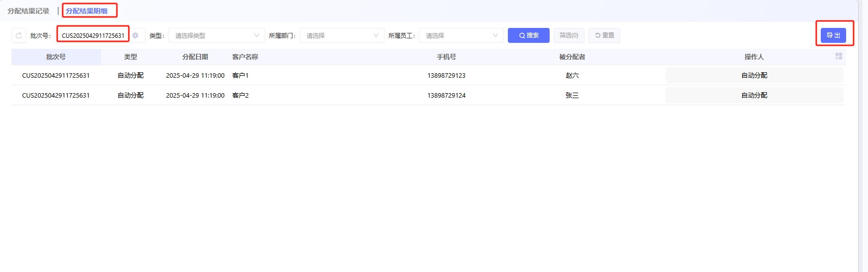This screenshot has width=868, height=272.
Task: Click the 分配日期 column header
Action: click(195, 57)
